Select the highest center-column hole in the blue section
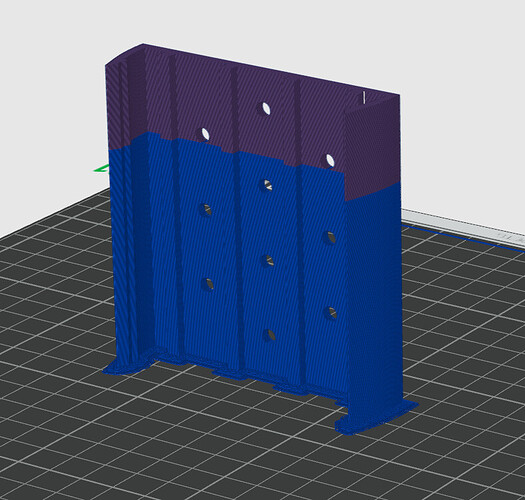This screenshot has height=500, width=525. click(x=268, y=186)
